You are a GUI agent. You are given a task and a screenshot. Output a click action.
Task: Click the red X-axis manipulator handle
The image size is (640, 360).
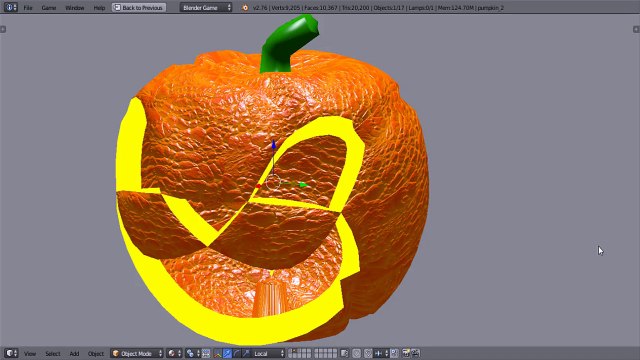[258, 187]
